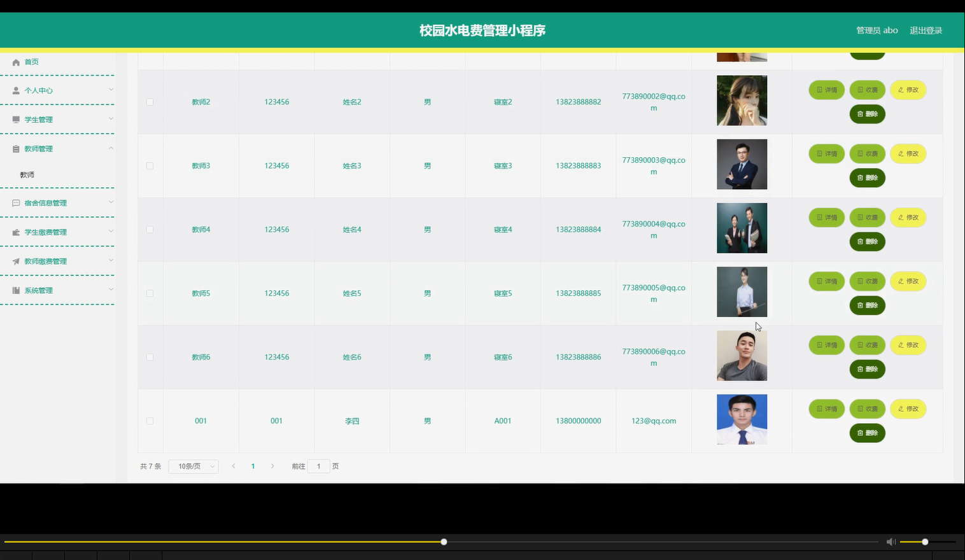Edit 教师4 using the 修改 button

(x=908, y=218)
